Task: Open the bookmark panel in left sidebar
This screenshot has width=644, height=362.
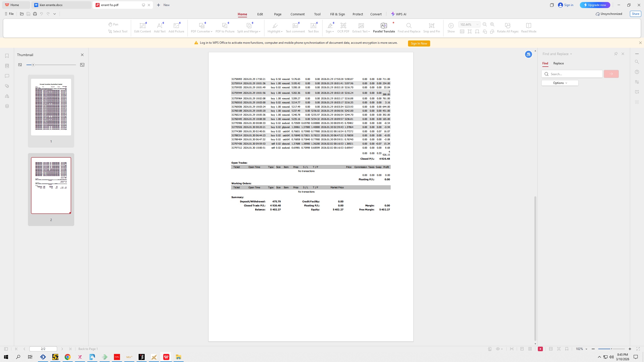Action: pos(7,56)
